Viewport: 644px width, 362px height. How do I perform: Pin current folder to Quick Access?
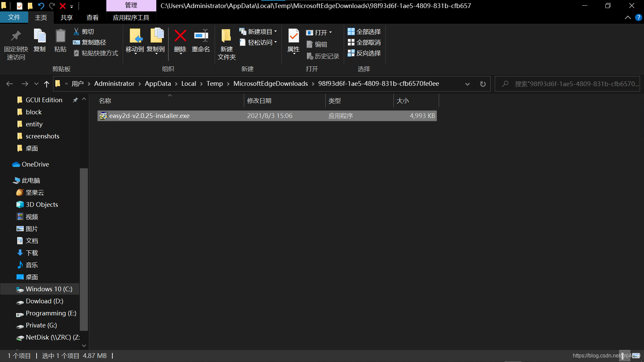click(x=15, y=44)
